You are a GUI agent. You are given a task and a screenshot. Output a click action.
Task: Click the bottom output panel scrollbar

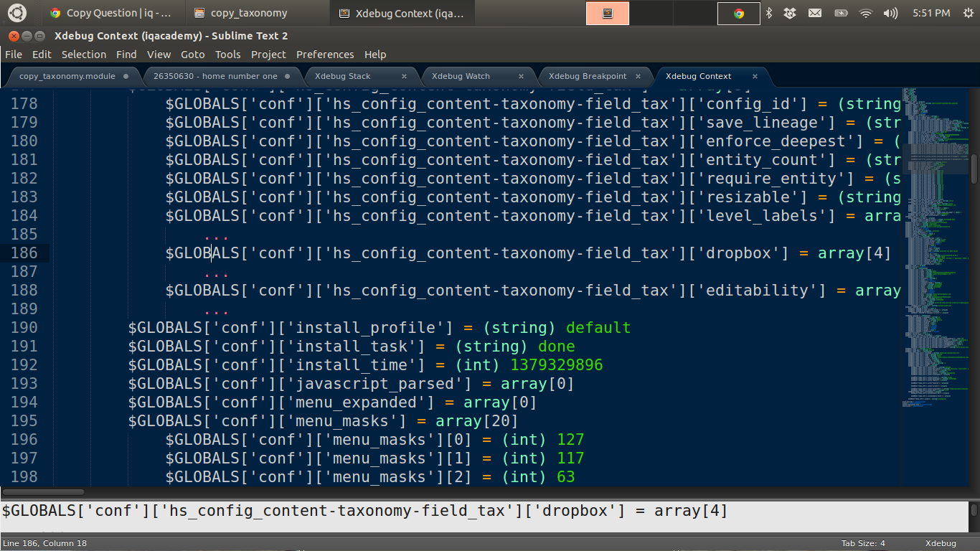point(974,511)
